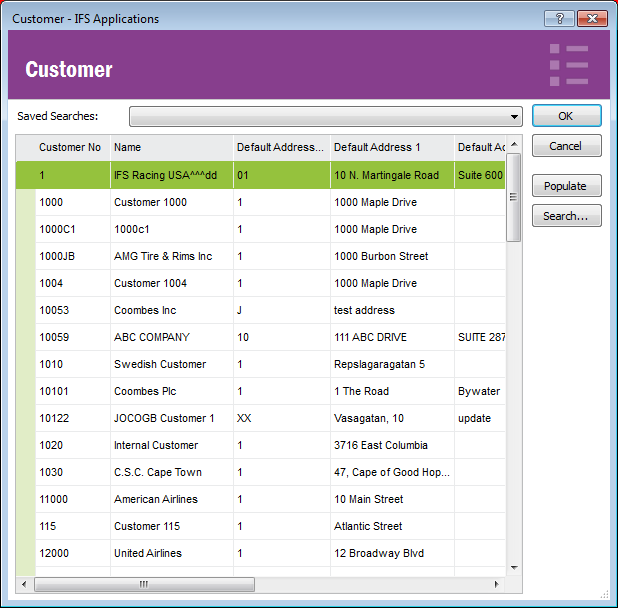Viewport: 618px width, 608px height.
Task: Close the Customer dialog window
Action: click(591, 18)
